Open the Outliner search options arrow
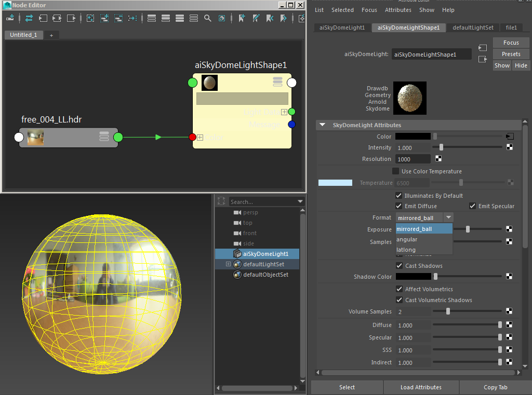Image resolution: width=532 pixels, height=395 pixels. [x=300, y=202]
